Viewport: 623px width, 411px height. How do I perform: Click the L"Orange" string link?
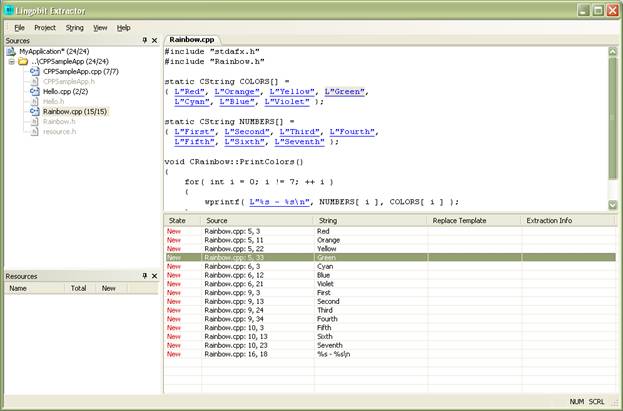[x=237, y=92]
